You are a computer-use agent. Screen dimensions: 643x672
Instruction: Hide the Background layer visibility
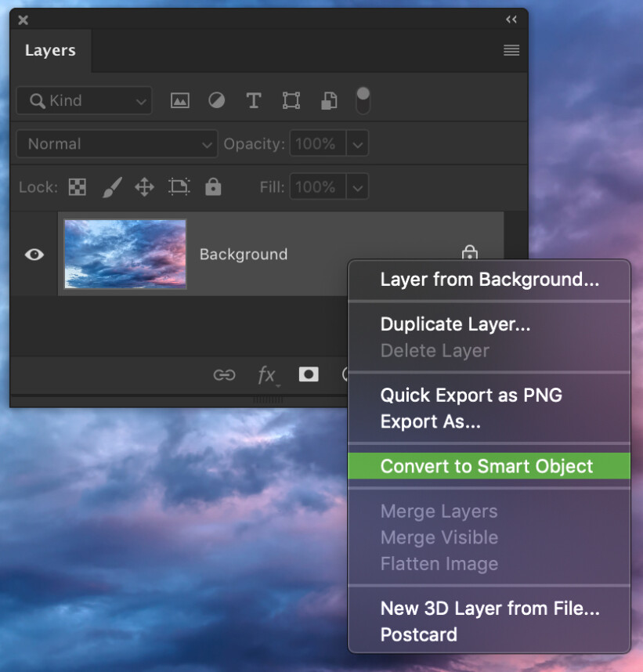click(33, 254)
